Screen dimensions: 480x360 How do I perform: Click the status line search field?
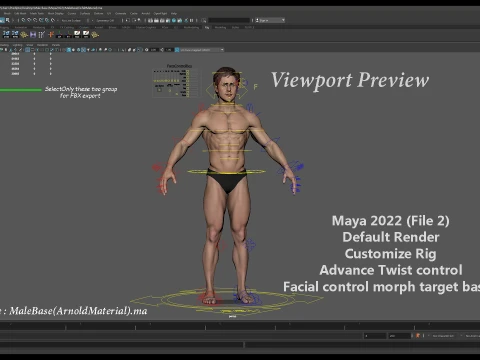tap(229, 20)
